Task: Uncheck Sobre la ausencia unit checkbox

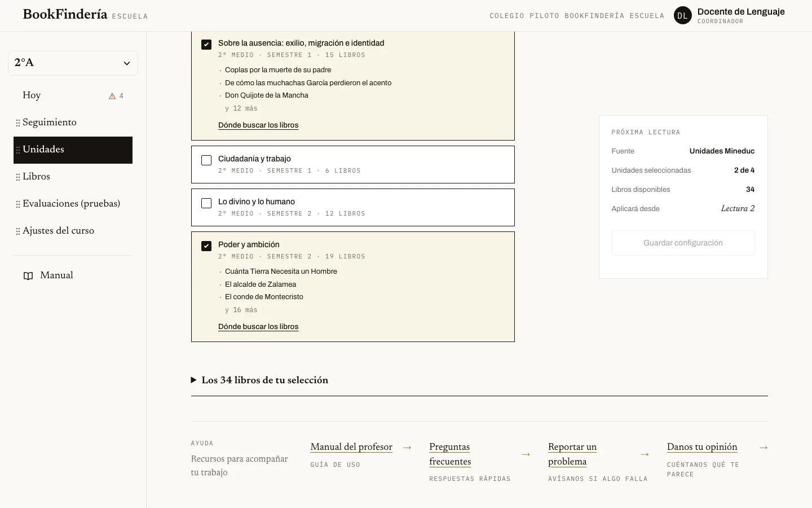Action: (x=206, y=45)
